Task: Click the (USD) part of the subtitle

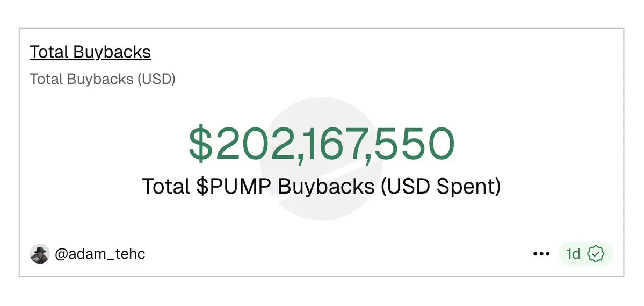Action: coord(156,79)
